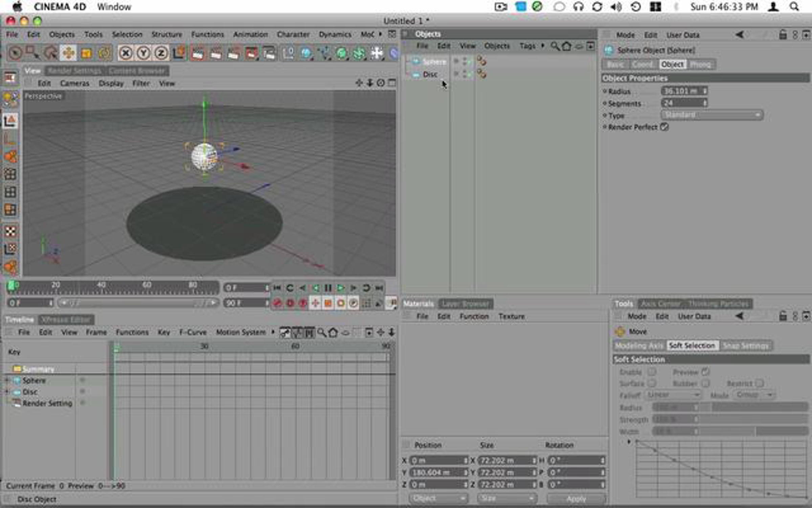The width and height of the screenshot is (812, 508).
Task: Click the Make Editable icon in left sidebar
Action: coord(10,99)
